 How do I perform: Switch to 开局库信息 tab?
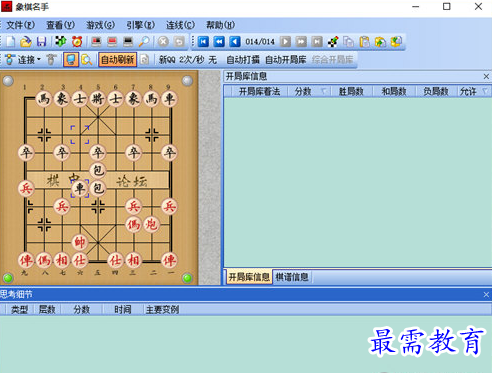click(x=249, y=277)
